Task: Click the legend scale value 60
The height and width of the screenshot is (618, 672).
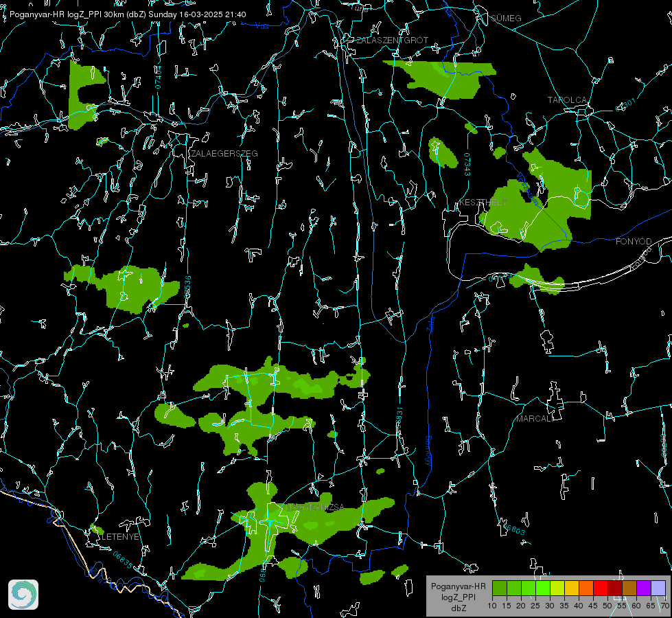Action: (x=636, y=606)
